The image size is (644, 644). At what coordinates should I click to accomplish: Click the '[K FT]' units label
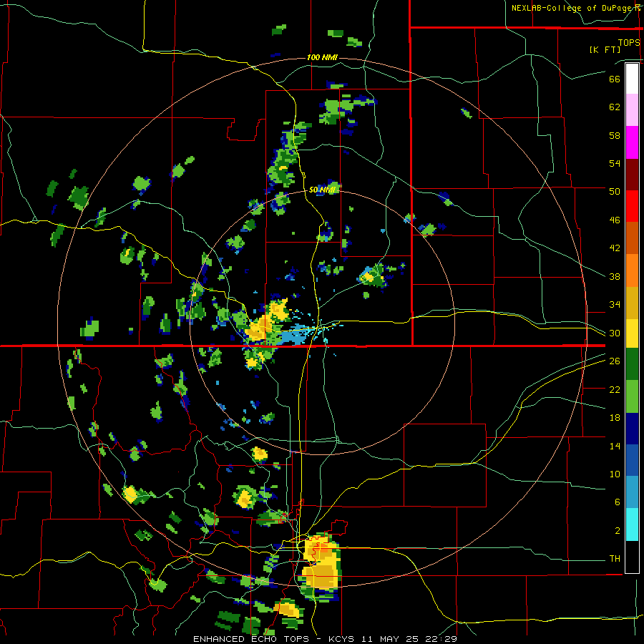pos(605,49)
